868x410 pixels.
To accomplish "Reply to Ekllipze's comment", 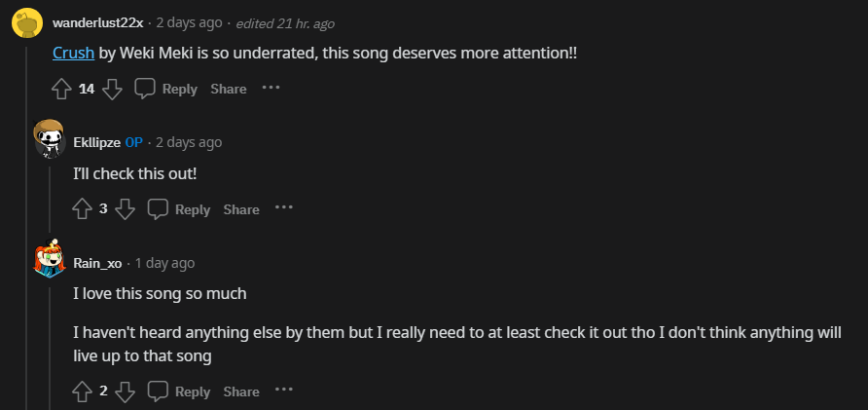I will [179, 208].
